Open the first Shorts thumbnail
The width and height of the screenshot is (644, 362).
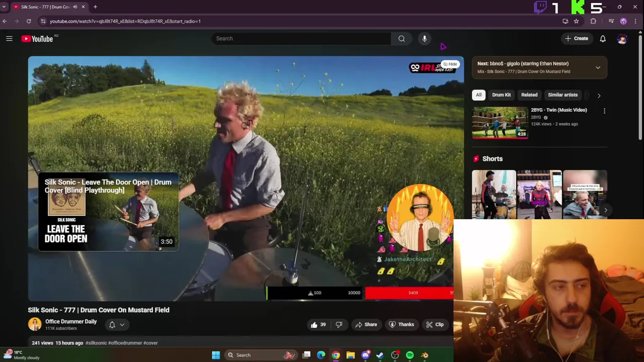(494, 195)
